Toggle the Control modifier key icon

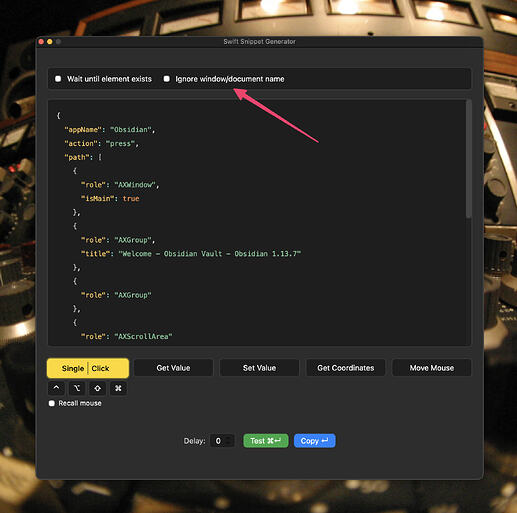[56, 388]
